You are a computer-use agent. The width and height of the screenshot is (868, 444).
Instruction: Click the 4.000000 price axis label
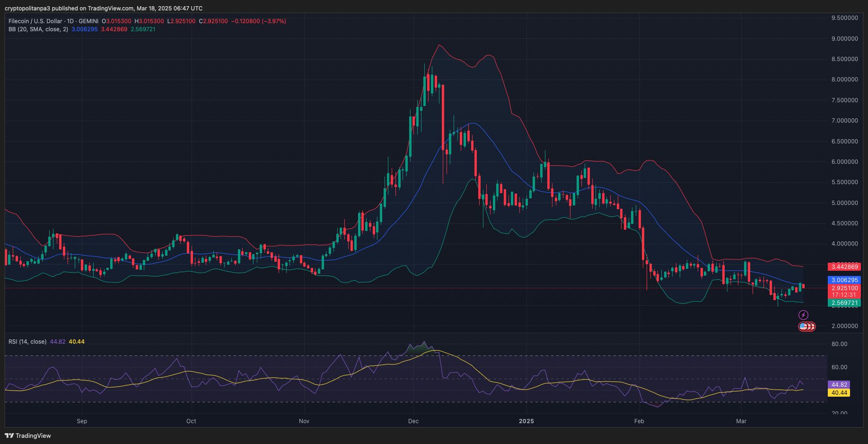click(845, 244)
